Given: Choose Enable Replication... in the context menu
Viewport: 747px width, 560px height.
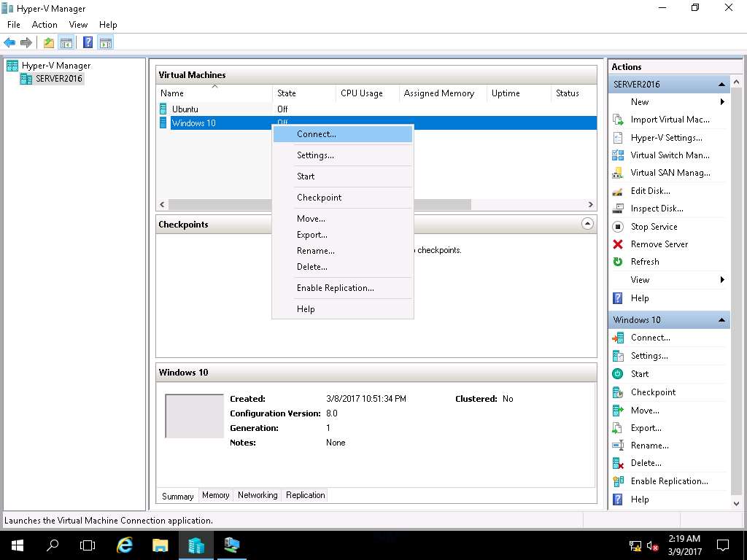Looking at the screenshot, I should (x=343, y=288).
